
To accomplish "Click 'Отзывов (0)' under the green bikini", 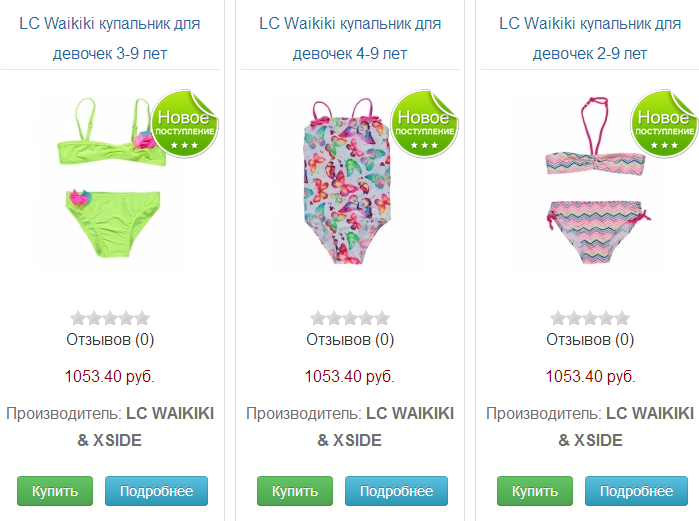I will click(110, 340).
